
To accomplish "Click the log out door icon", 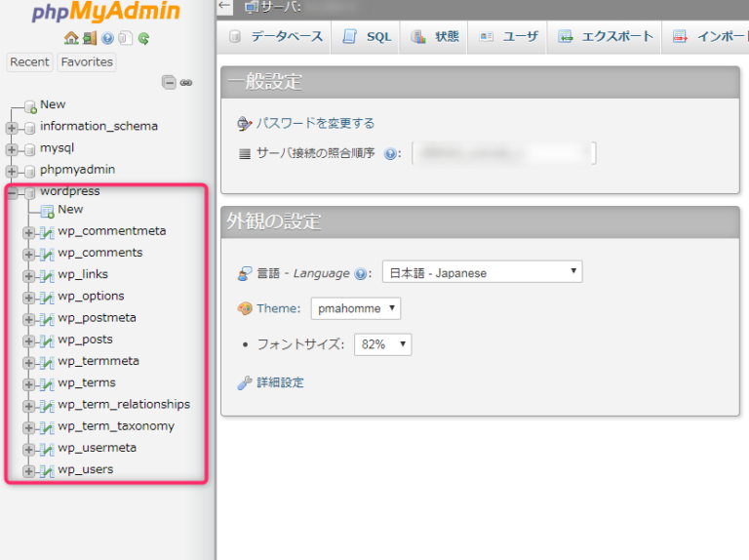I will point(89,39).
